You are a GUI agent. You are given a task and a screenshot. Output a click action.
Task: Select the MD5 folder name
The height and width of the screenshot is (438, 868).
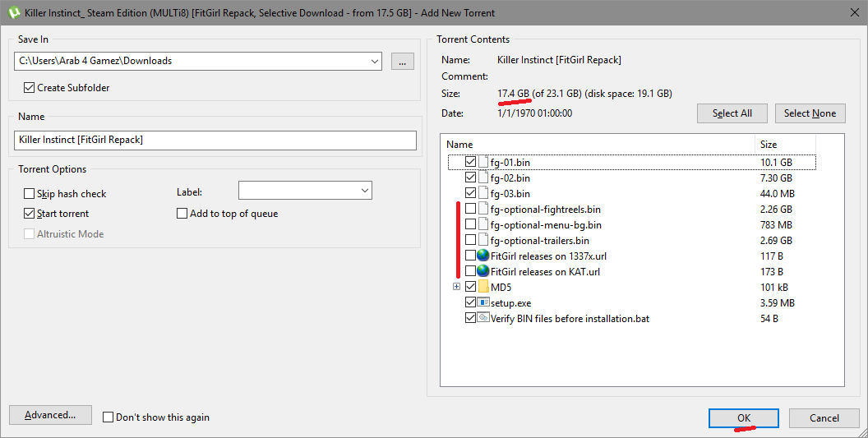[501, 287]
